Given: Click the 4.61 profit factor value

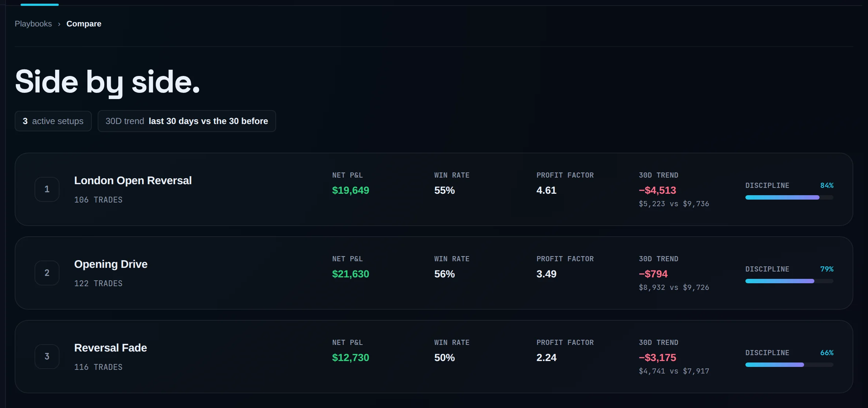Looking at the screenshot, I should [546, 190].
